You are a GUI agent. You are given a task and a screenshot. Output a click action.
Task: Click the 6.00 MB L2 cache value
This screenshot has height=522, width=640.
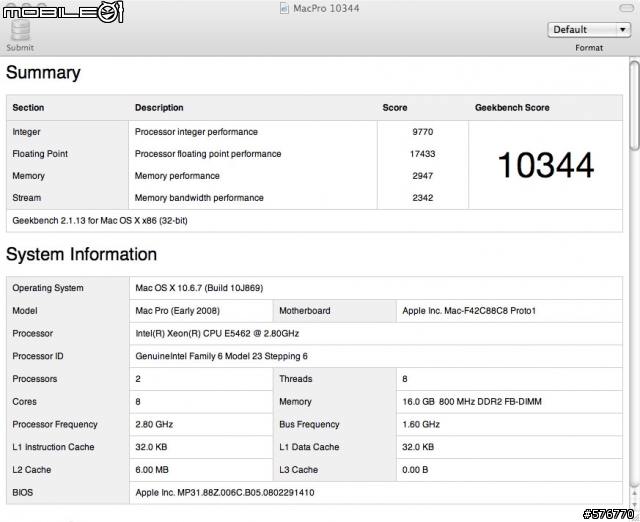pos(152,470)
